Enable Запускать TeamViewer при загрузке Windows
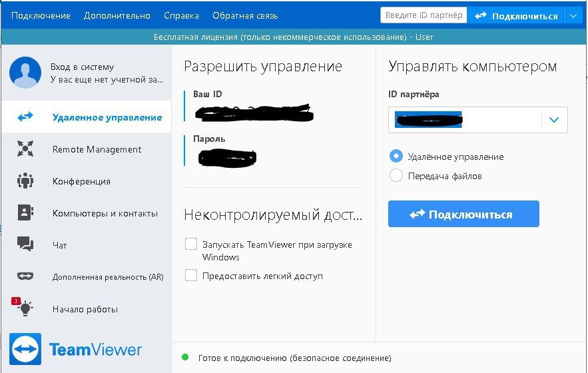This screenshot has height=373, width=588. tap(191, 244)
